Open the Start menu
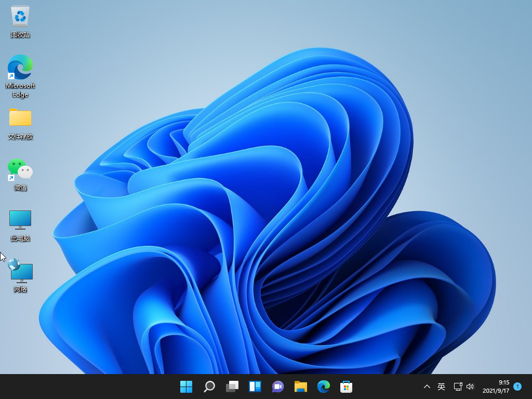532x399 pixels. tap(186, 387)
